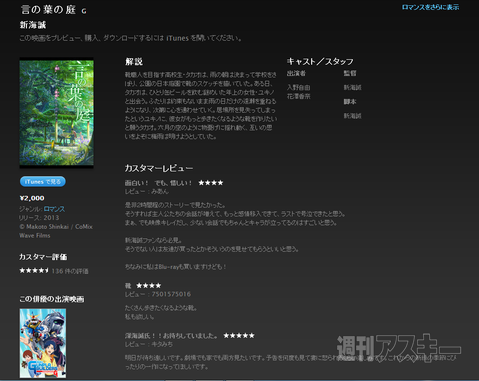Screen dimensions: 479x381
Task: Select the movie title 言の葉の庭
Action: [49, 10]
